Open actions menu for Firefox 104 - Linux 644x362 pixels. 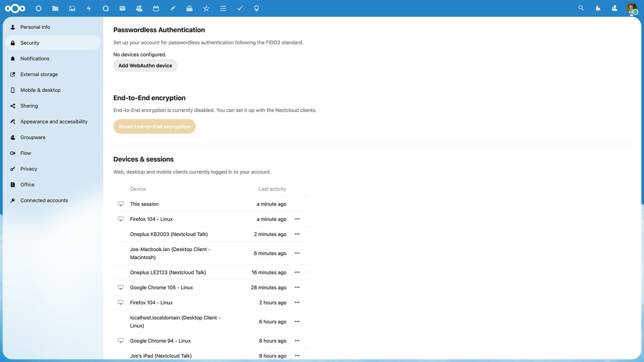point(297,219)
